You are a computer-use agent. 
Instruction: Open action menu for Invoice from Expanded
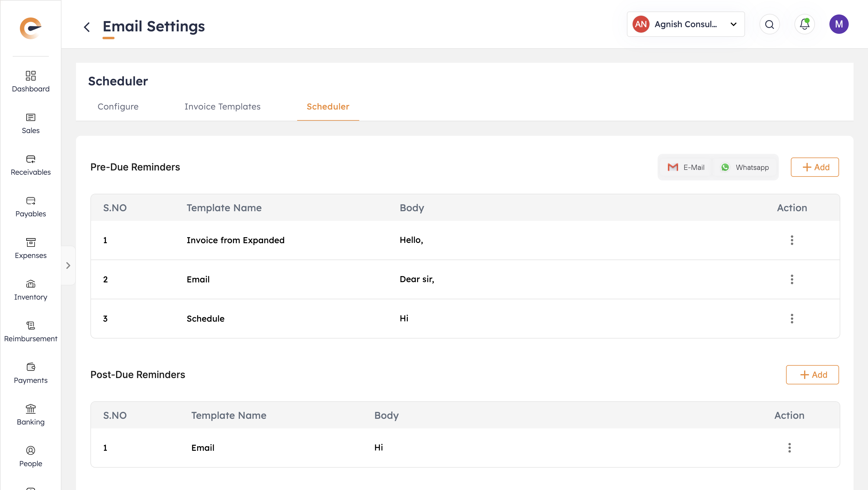(791, 240)
